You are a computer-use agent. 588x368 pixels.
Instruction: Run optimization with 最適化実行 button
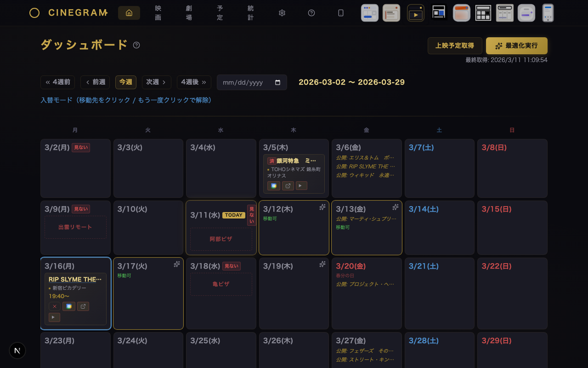coord(516,46)
